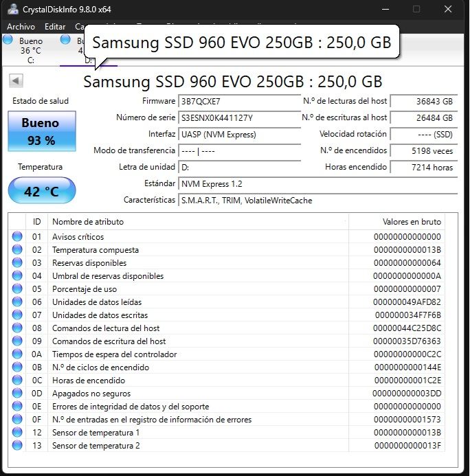The image size is (470, 476).
Task: Select raw value 0000000000013F
Action: point(407,446)
